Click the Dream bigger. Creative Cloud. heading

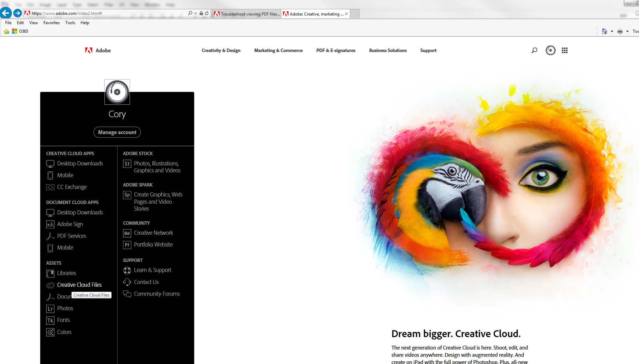(x=456, y=334)
